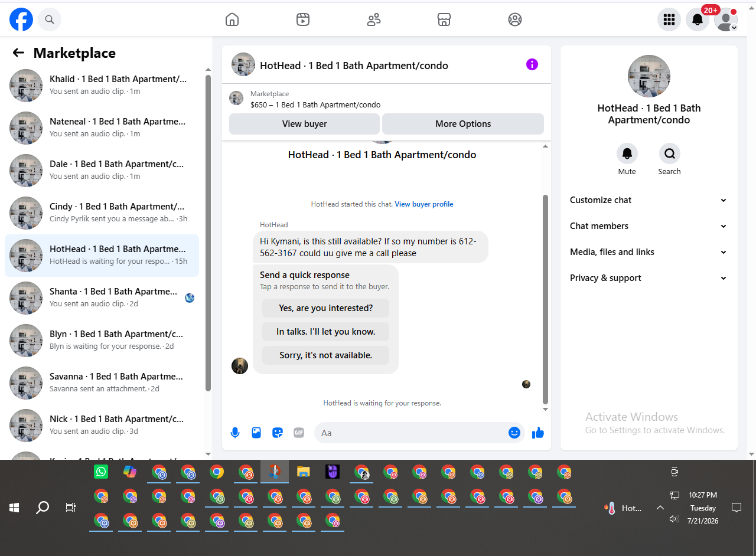Open the volume control in the tray
The image size is (756, 556).
(674, 519)
